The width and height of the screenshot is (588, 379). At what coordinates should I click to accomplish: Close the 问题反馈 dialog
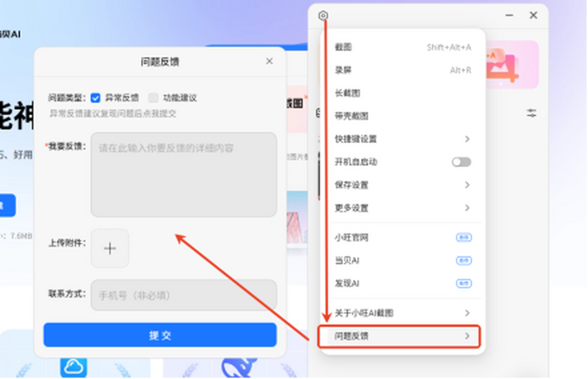269,61
